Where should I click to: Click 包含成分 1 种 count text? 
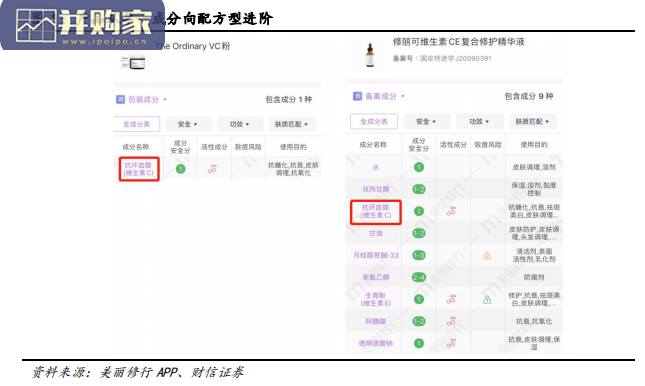[288, 99]
